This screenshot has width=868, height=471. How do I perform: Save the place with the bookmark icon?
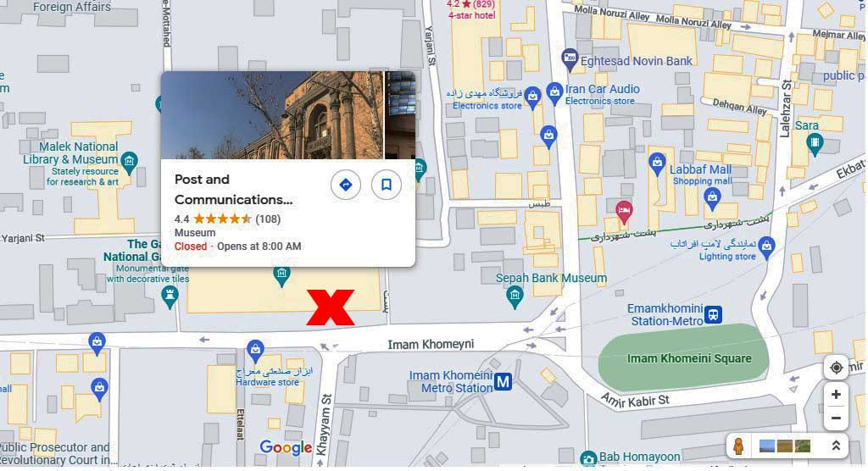tap(387, 185)
